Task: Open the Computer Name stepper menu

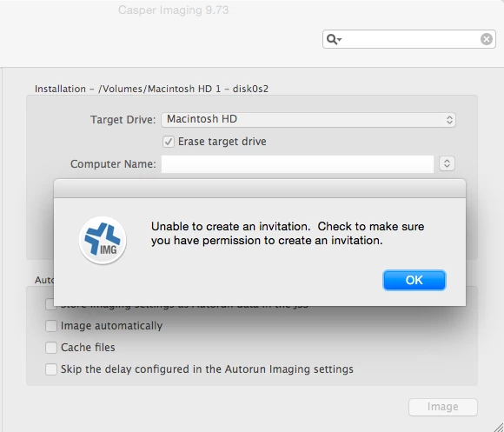Action: click(447, 163)
